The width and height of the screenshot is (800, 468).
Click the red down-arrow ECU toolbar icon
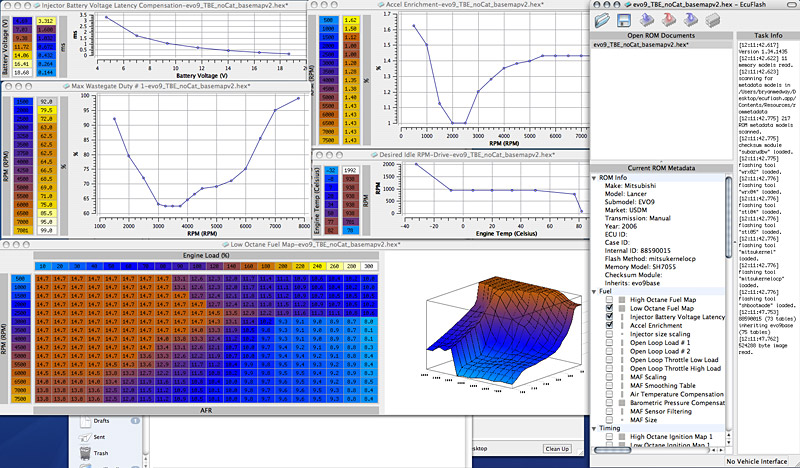click(668, 20)
